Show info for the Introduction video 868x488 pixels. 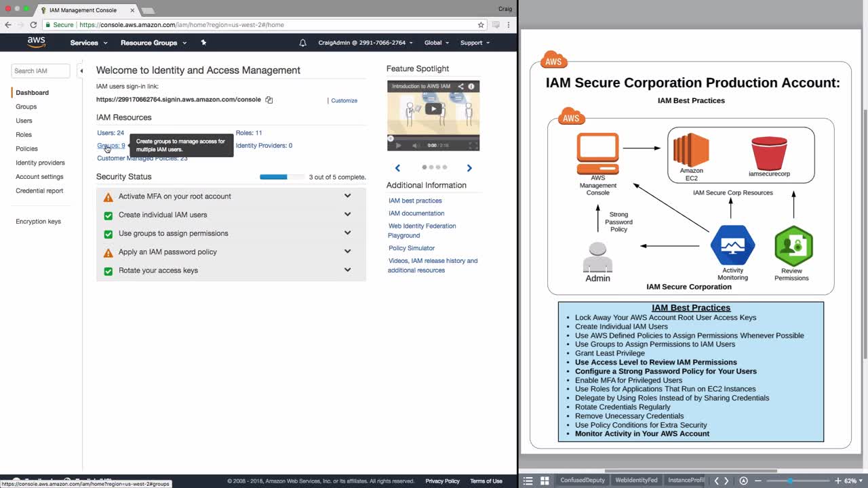point(471,86)
